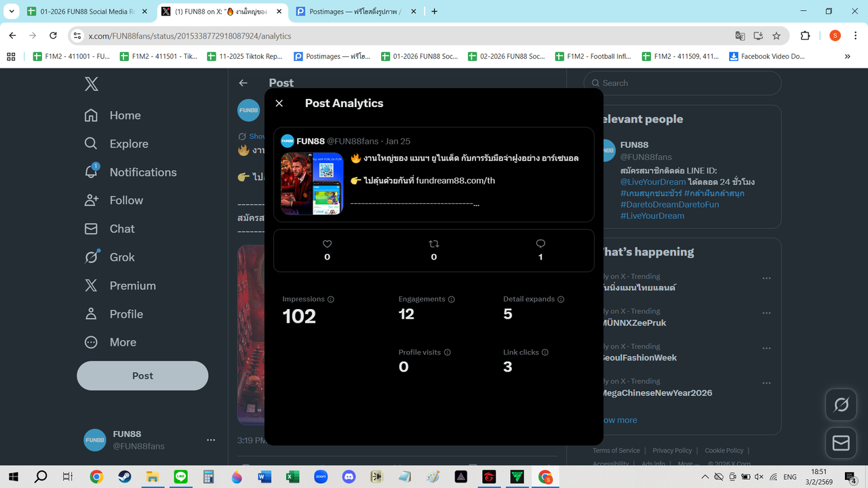
Task: Open the Terms of Service link
Action: (616, 451)
